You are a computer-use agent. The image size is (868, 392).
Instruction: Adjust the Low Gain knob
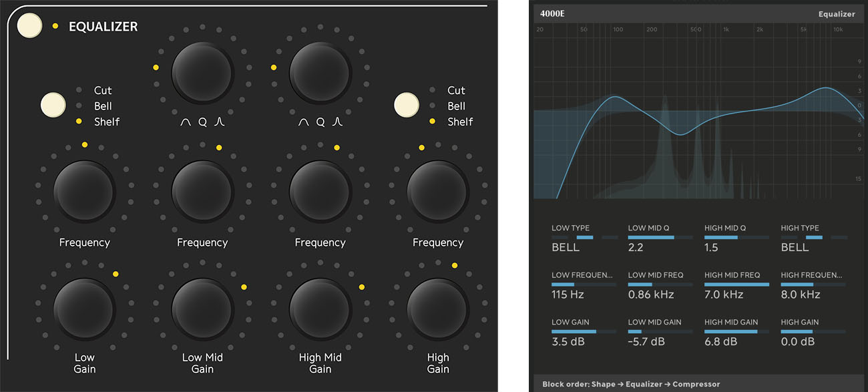click(85, 309)
